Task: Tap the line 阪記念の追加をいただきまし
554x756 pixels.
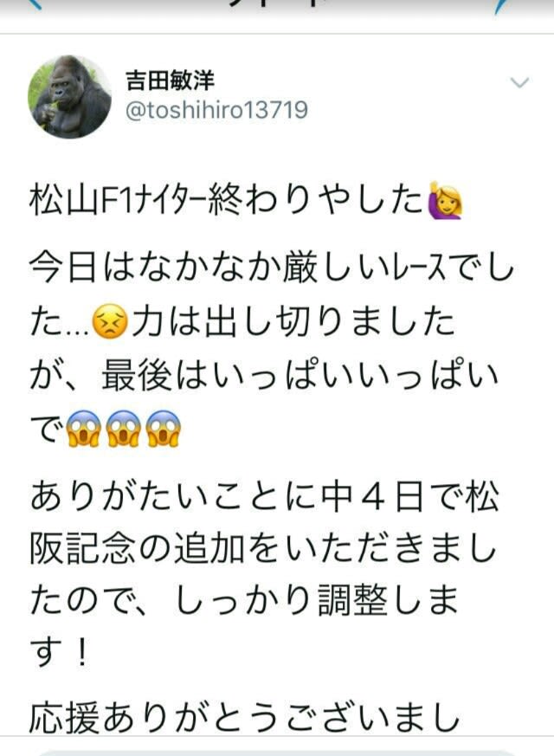Action: [x=262, y=549]
